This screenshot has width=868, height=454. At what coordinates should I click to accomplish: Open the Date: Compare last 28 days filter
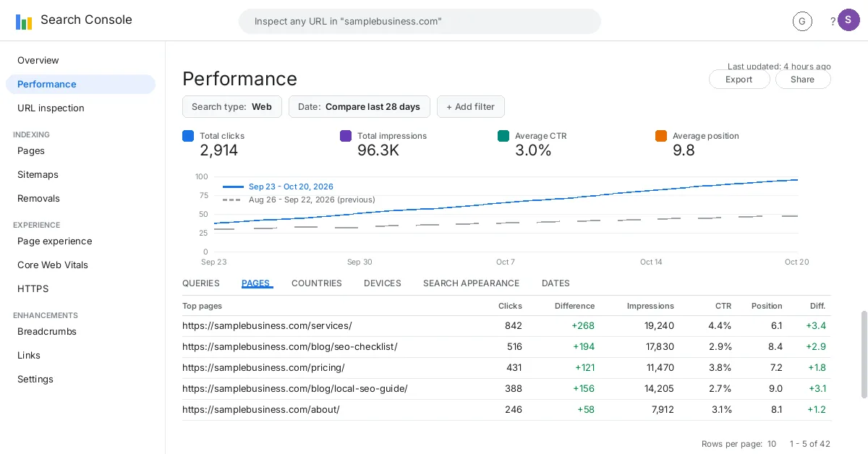click(x=359, y=106)
